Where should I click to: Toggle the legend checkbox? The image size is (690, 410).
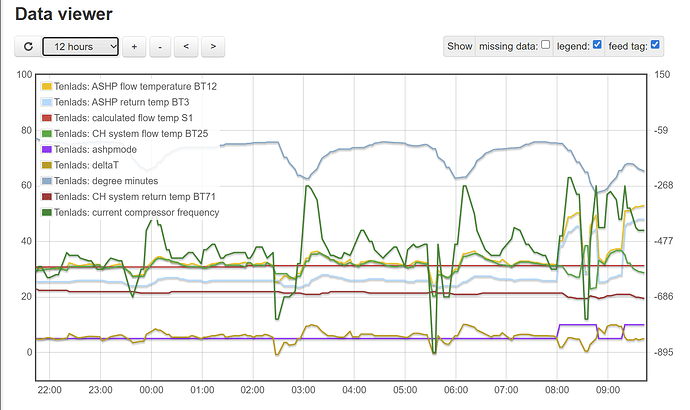[597, 45]
